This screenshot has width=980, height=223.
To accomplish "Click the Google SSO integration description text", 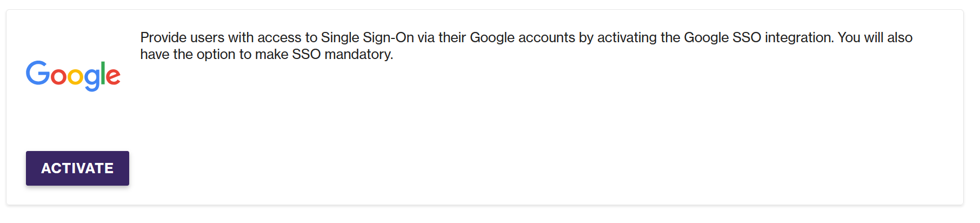I will tap(526, 45).
